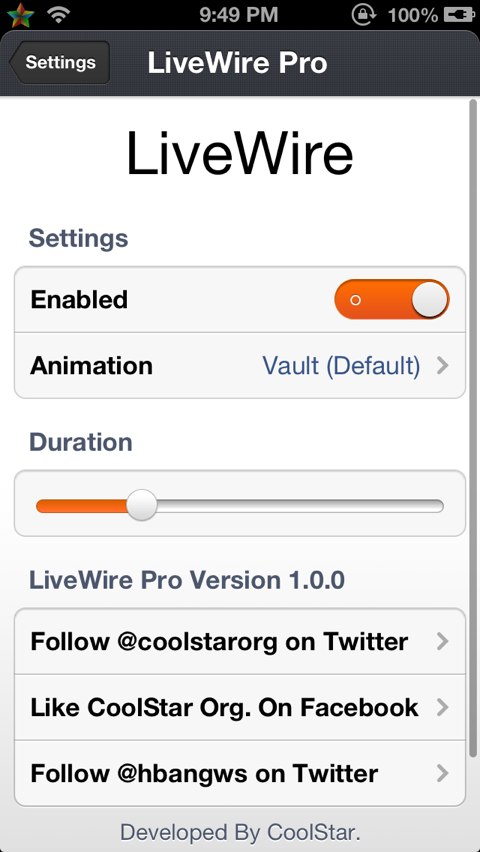The height and width of the screenshot is (852, 480).
Task: Open Follow @coolstarorg on Twitter
Action: point(240,642)
